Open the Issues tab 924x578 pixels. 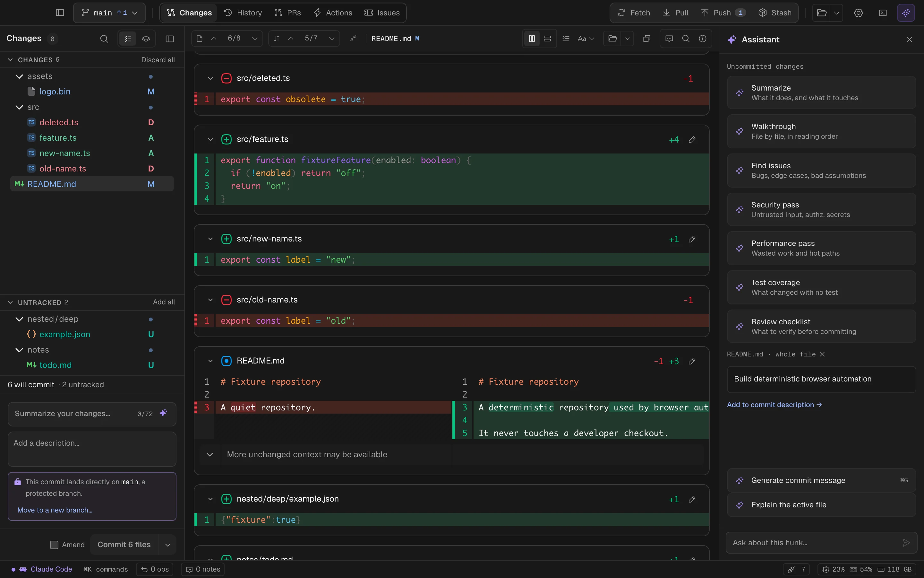click(382, 13)
